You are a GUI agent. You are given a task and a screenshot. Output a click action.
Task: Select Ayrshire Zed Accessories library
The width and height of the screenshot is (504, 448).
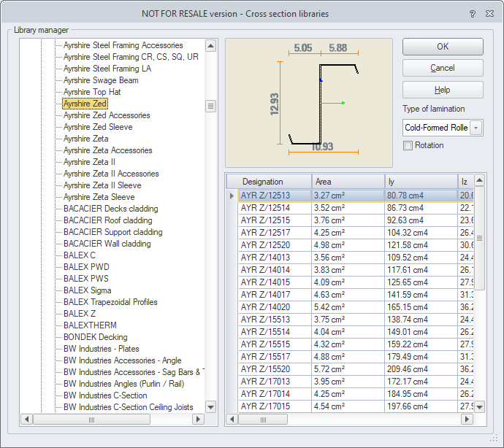pyautogui.click(x=107, y=115)
